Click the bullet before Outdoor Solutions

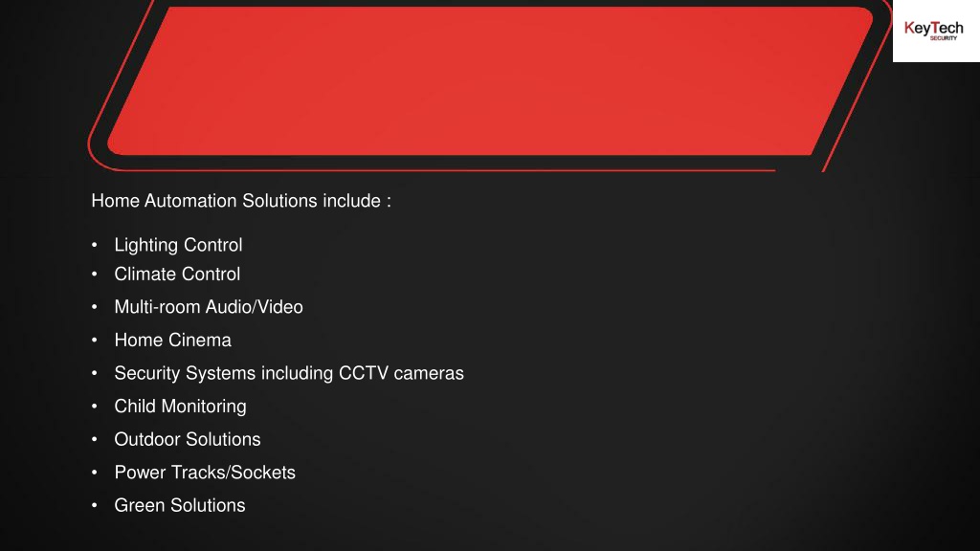point(95,439)
